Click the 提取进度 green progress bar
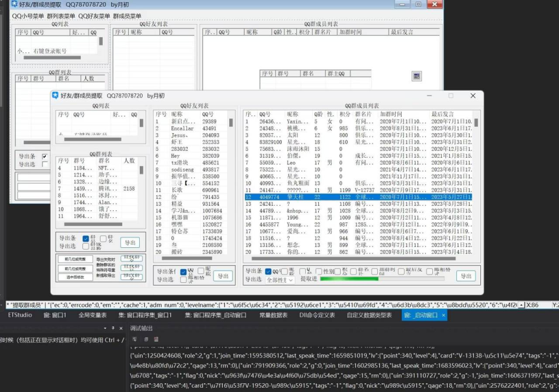The height and width of the screenshot is (392, 559). tap(382, 278)
